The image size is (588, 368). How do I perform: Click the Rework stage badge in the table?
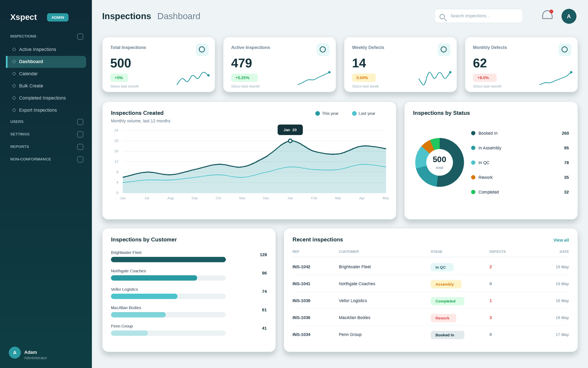(x=443, y=318)
